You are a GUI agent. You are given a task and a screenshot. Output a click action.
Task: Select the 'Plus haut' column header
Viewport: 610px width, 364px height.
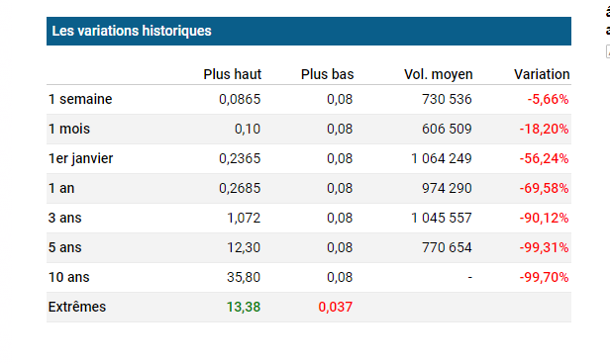233,74
